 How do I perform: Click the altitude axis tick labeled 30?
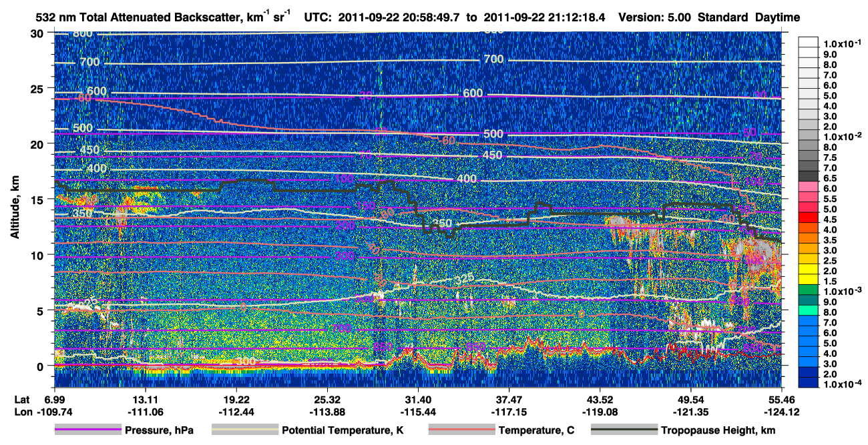[x=38, y=33]
